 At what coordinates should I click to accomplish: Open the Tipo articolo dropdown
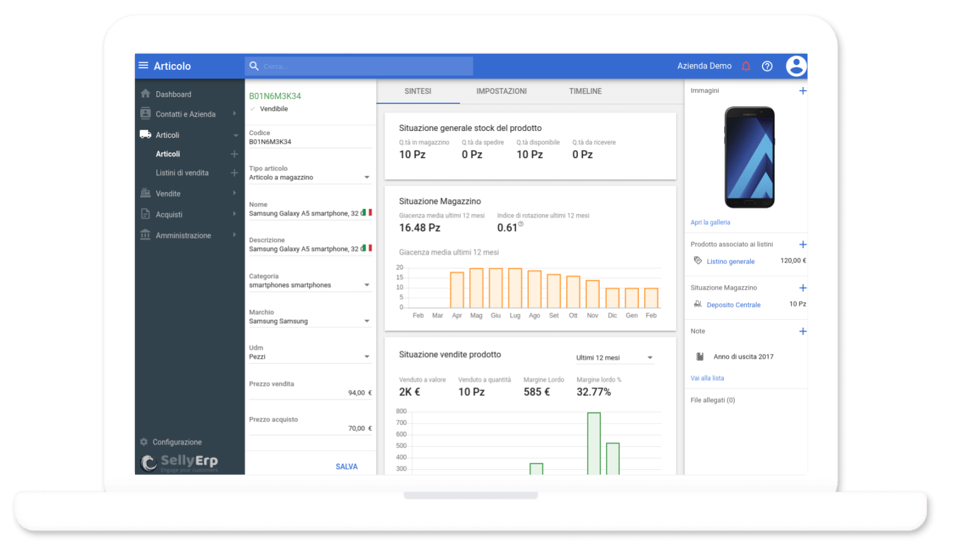click(x=367, y=177)
